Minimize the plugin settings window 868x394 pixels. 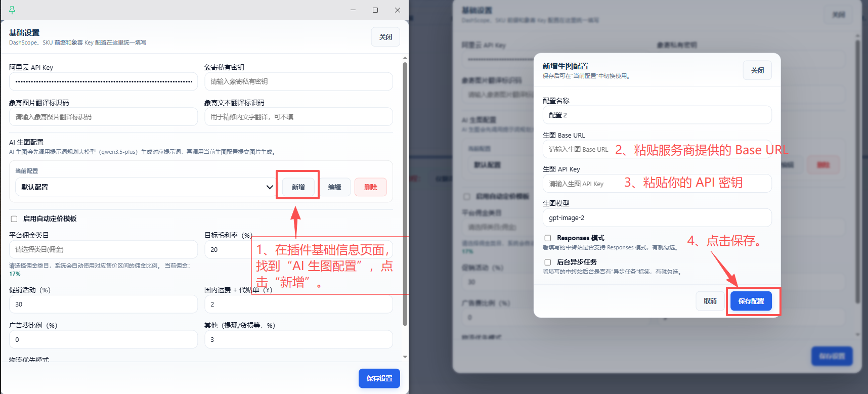click(x=353, y=10)
